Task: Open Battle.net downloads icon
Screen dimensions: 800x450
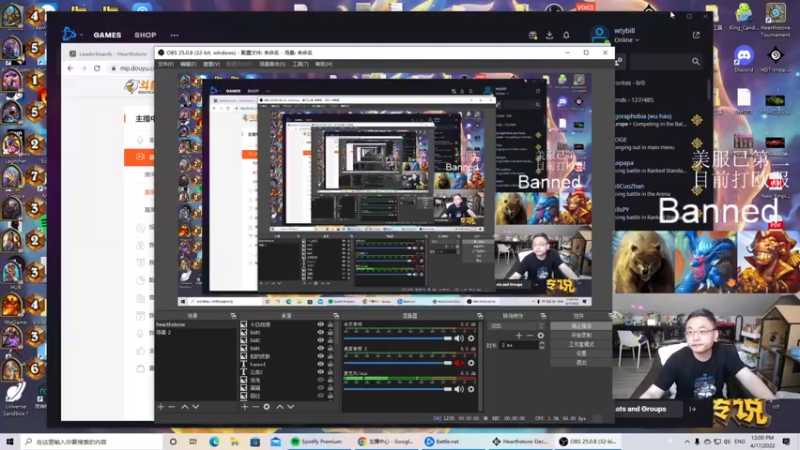Action: pos(549,35)
